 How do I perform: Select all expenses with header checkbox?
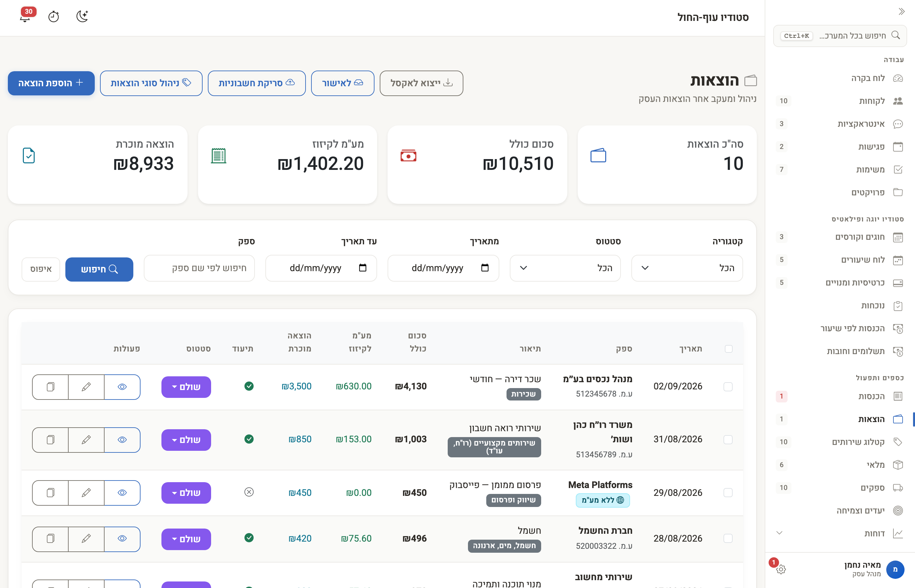click(728, 349)
